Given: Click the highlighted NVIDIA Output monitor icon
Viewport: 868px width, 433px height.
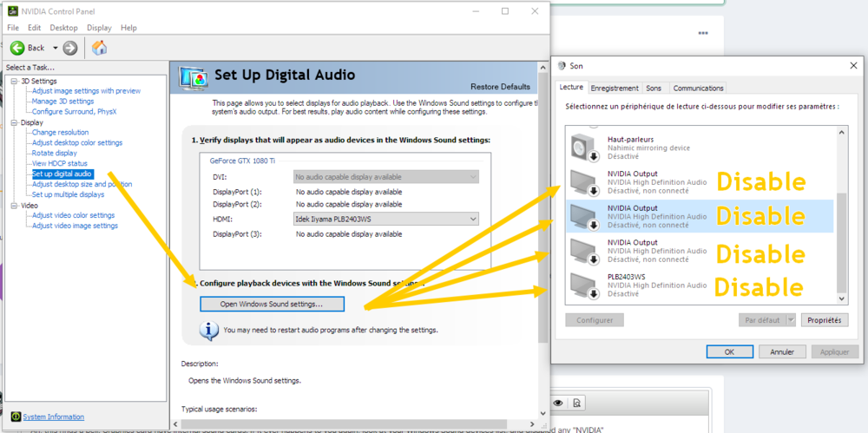Looking at the screenshot, I should 581,217.
